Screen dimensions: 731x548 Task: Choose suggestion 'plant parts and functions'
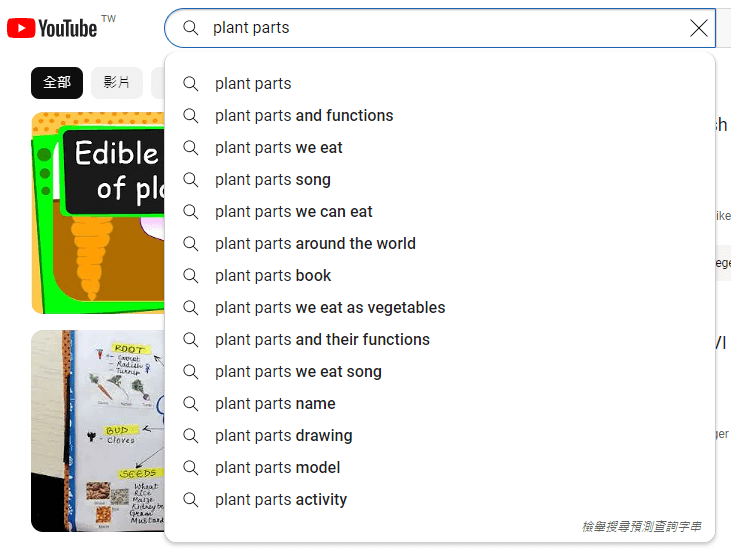tap(304, 116)
